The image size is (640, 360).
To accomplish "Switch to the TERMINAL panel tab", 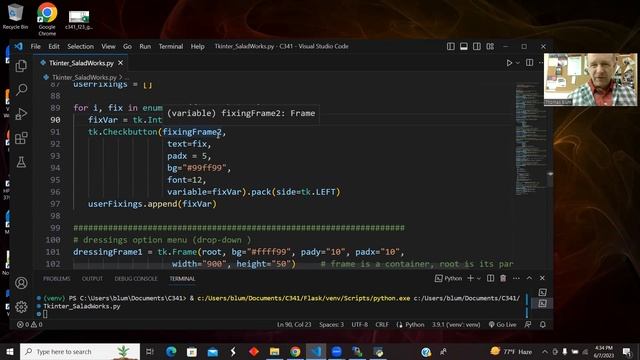I will point(182,279).
